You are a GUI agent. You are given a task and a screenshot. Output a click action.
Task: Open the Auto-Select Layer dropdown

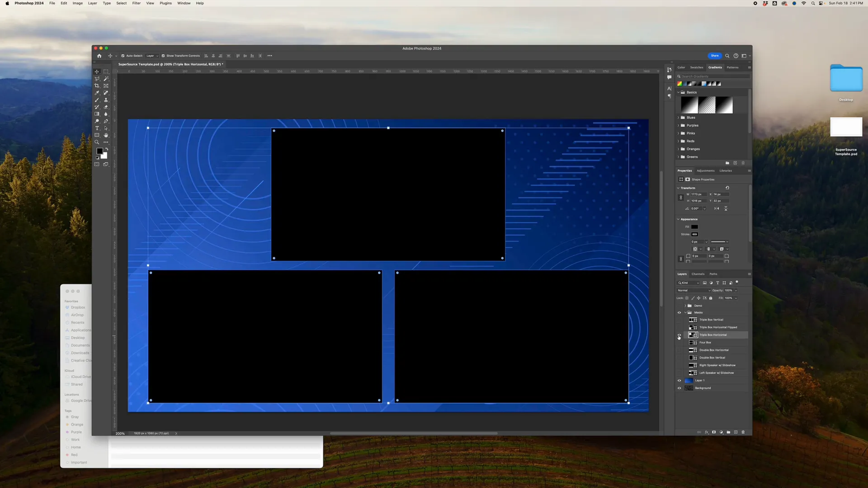pos(152,55)
